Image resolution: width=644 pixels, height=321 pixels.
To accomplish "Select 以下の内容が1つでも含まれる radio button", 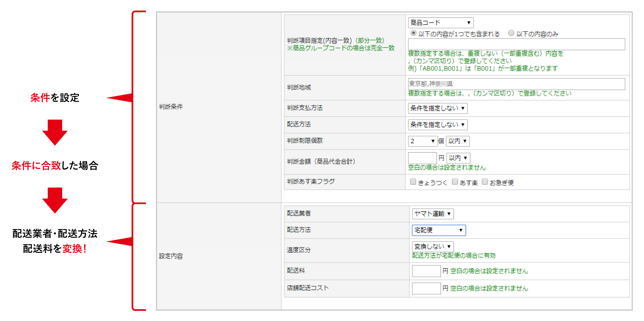I will (x=413, y=33).
